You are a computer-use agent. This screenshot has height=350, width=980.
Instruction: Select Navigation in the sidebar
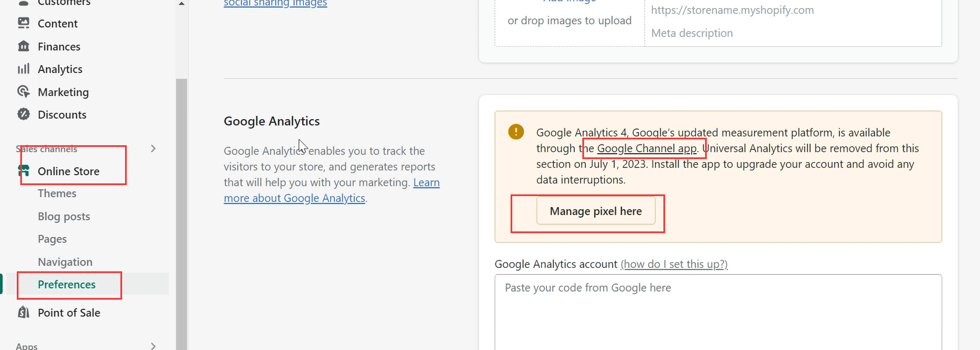(x=65, y=262)
